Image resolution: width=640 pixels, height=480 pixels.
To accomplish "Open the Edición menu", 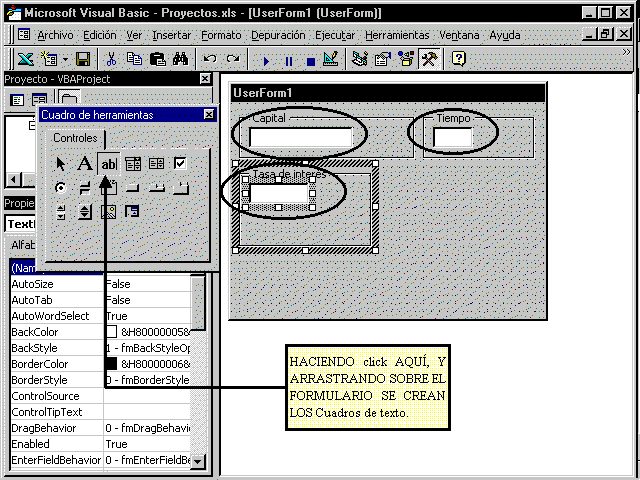I will coord(100,36).
